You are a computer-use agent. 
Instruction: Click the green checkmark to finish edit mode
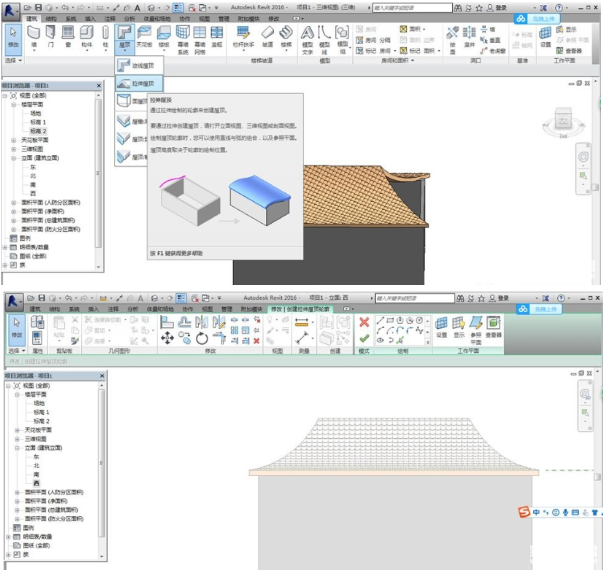(x=364, y=338)
